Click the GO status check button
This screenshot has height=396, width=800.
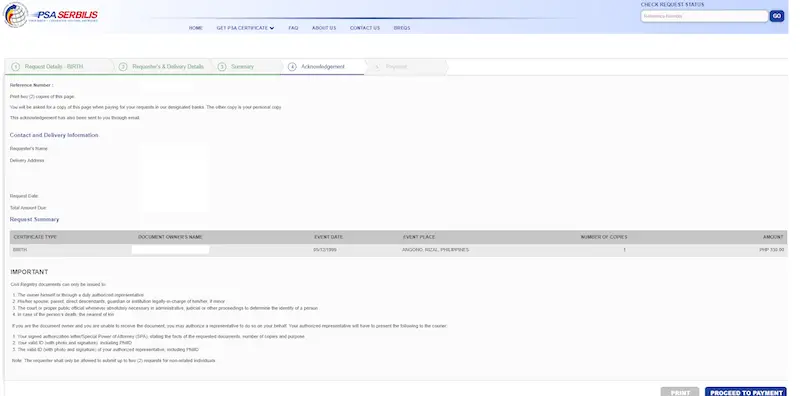click(777, 16)
